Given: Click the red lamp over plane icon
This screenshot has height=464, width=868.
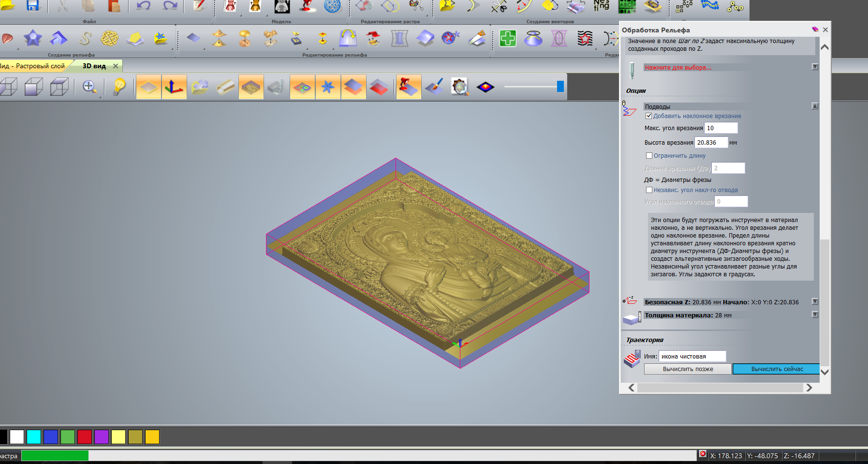Looking at the screenshot, I should pos(409,87).
